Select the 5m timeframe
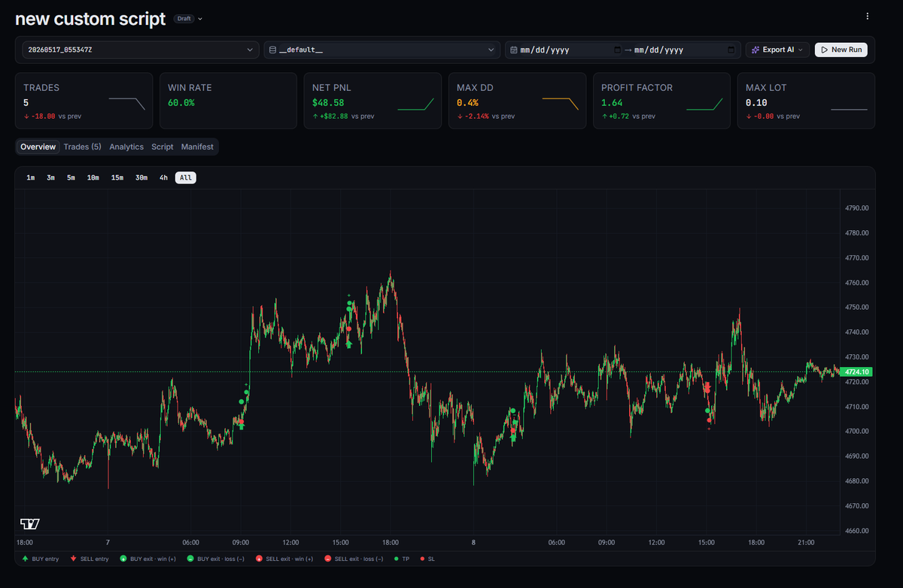The width and height of the screenshot is (903, 588). click(x=71, y=177)
